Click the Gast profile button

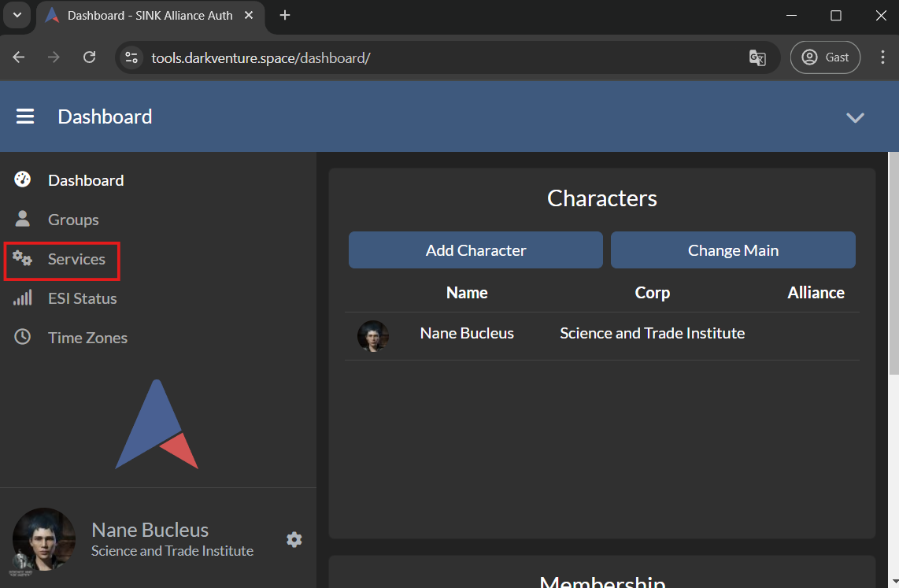pyautogui.click(x=825, y=57)
